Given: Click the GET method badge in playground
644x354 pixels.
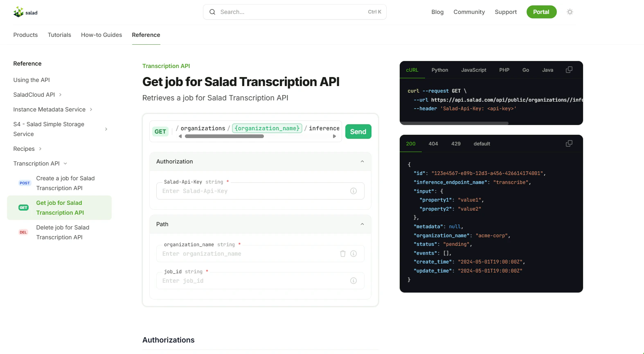Looking at the screenshot, I should [x=160, y=132].
